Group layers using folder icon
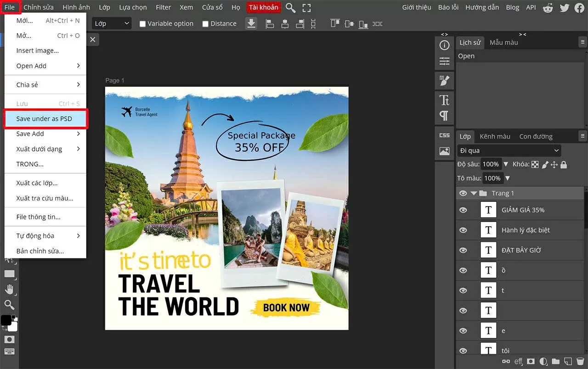This screenshot has height=369, width=588. point(555,361)
